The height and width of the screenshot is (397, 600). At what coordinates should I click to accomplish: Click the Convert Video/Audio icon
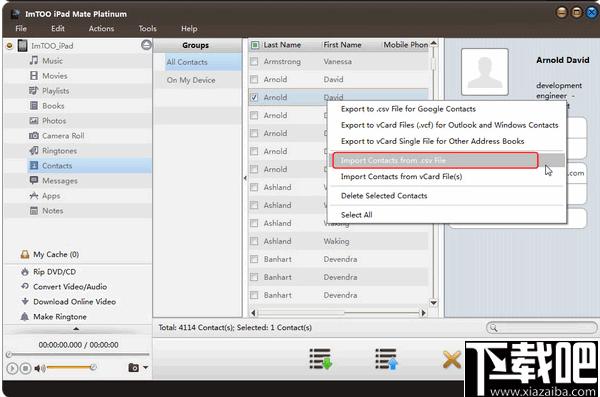tap(25, 286)
